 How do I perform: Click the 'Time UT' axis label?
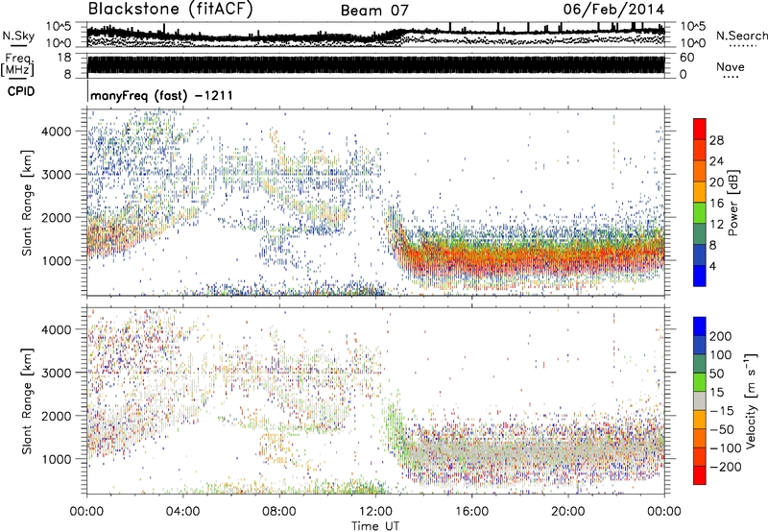[375, 525]
